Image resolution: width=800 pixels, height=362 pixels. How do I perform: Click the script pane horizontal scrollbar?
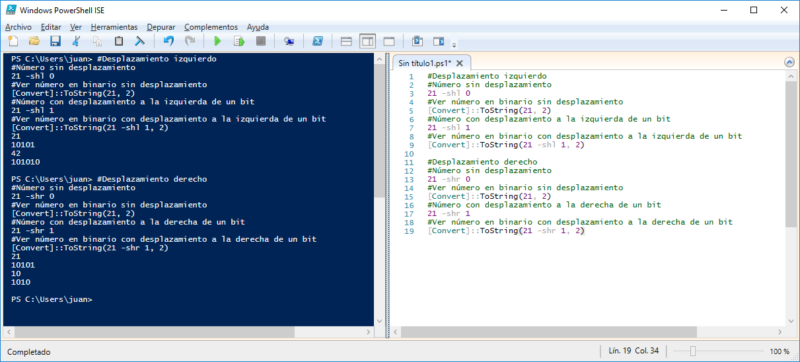coord(548,332)
